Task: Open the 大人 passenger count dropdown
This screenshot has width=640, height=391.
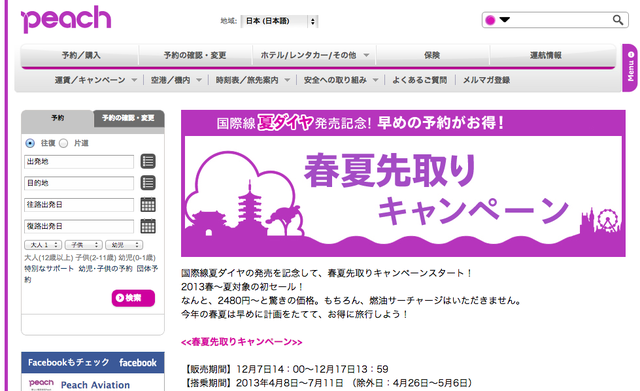Action: pyautogui.click(x=43, y=245)
